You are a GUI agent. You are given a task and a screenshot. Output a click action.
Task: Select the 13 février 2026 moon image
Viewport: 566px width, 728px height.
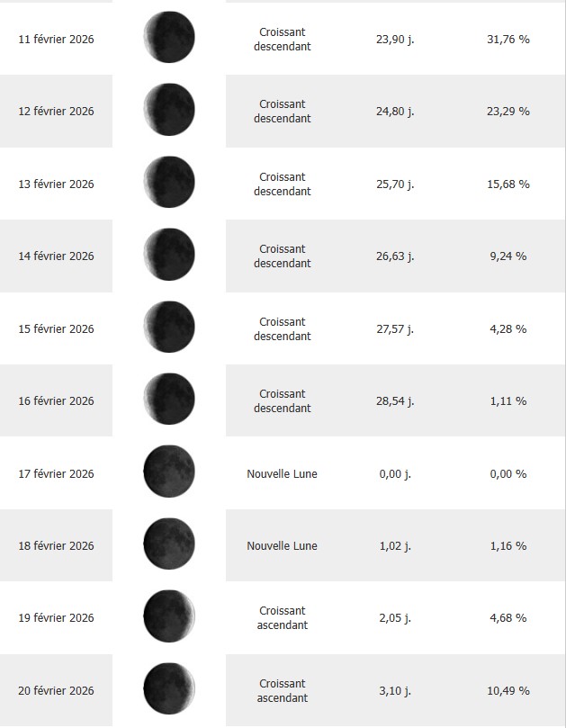pyautogui.click(x=169, y=183)
